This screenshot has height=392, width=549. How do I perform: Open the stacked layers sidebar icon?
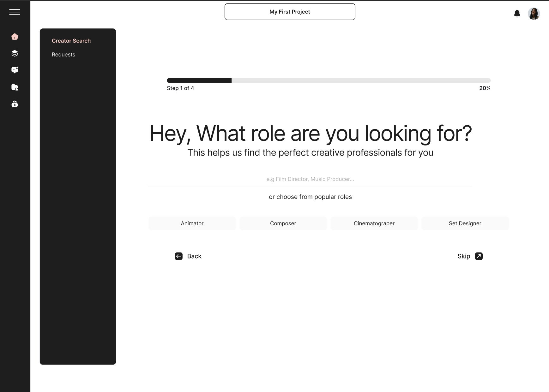click(15, 53)
